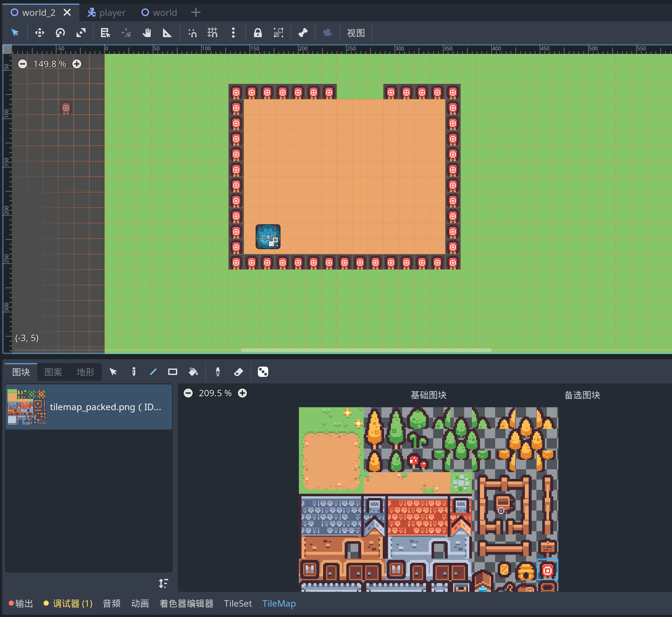Select the Rotate mode tool
The width and height of the screenshot is (672, 617).
pos(60,33)
